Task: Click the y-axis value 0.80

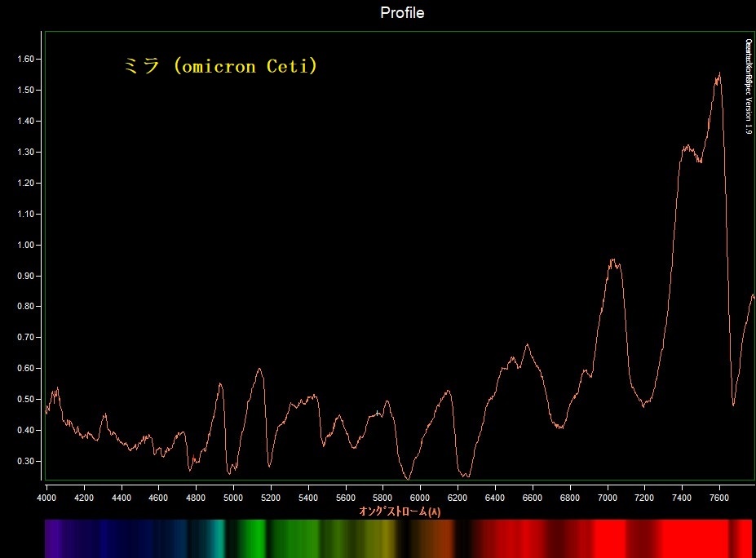Action: point(25,306)
